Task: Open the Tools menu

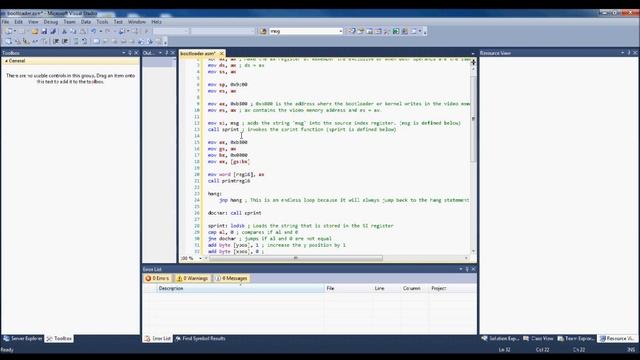Action: tap(102, 22)
